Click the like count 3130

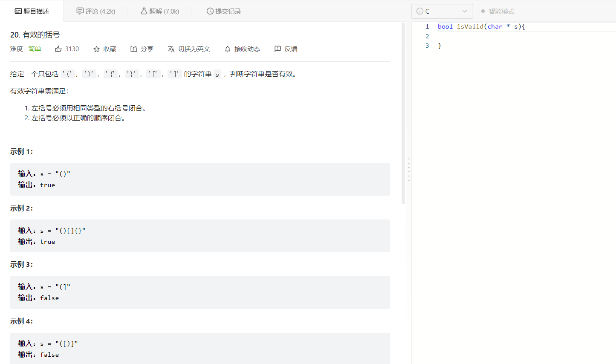point(72,49)
